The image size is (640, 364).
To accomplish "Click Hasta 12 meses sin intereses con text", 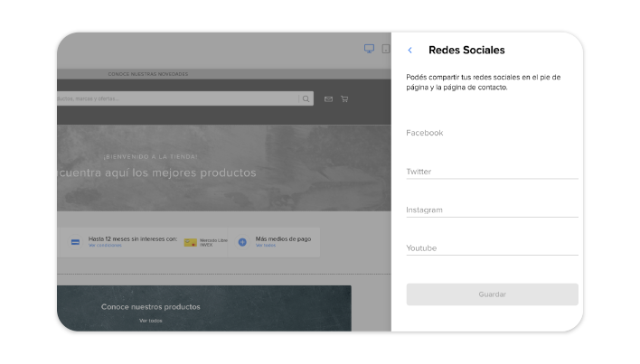I will pyautogui.click(x=133, y=238).
